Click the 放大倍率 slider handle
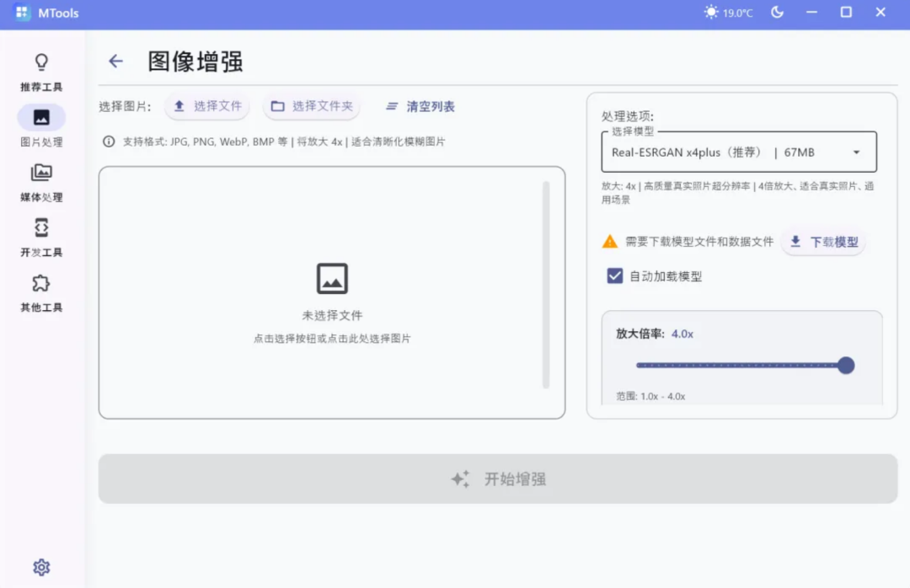This screenshot has height=588, width=910. click(x=846, y=366)
